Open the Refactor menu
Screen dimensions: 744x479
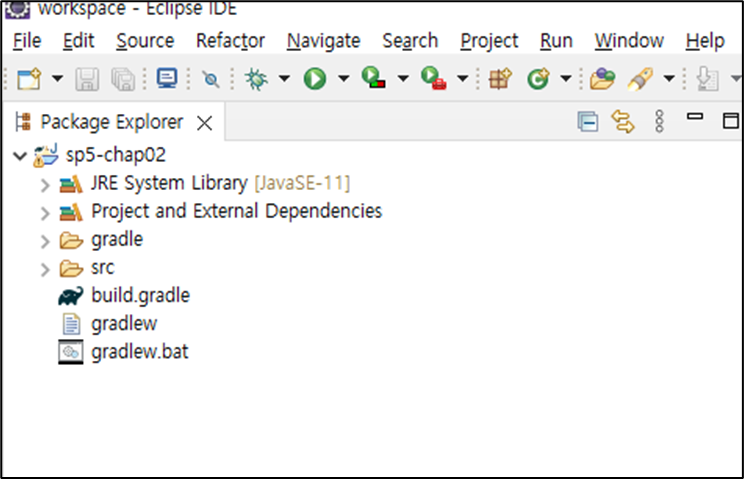(230, 41)
